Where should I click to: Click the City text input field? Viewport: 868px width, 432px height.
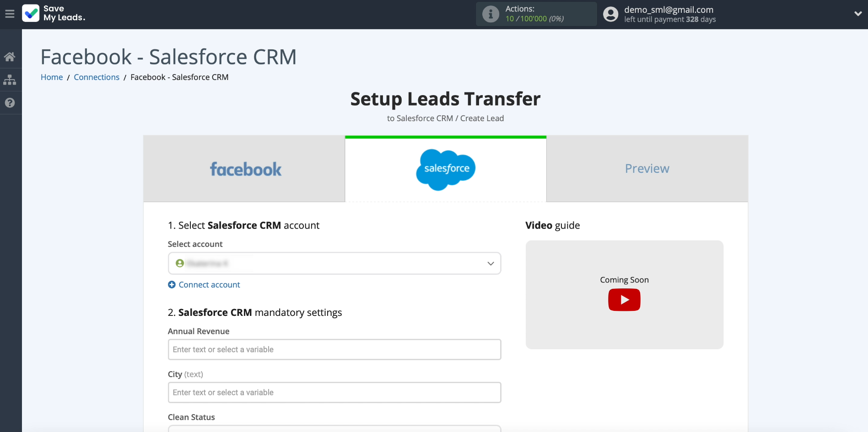[334, 392]
